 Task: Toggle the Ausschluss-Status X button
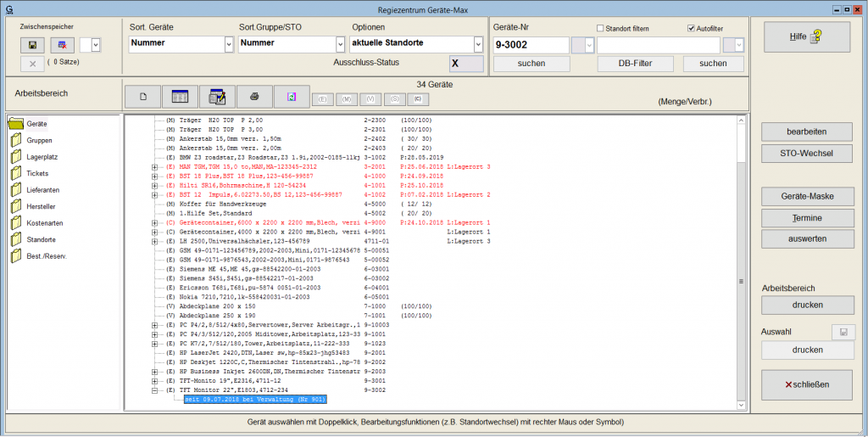[466, 64]
